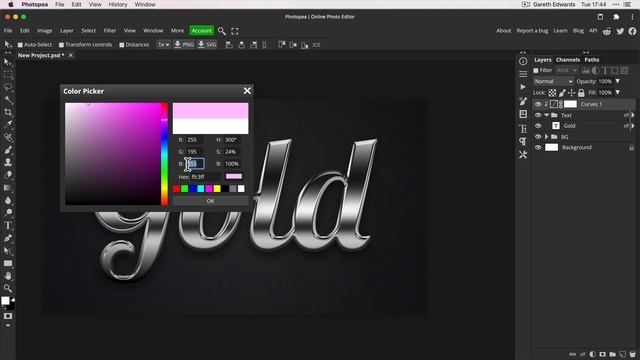Hide the Text folder layer

coord(538,116)
